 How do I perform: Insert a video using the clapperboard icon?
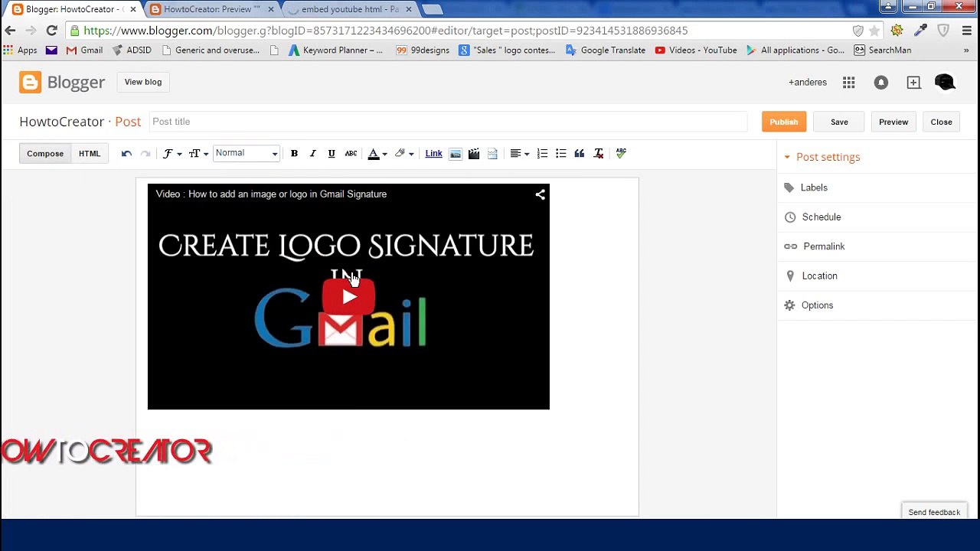click(x=474, y=154)
